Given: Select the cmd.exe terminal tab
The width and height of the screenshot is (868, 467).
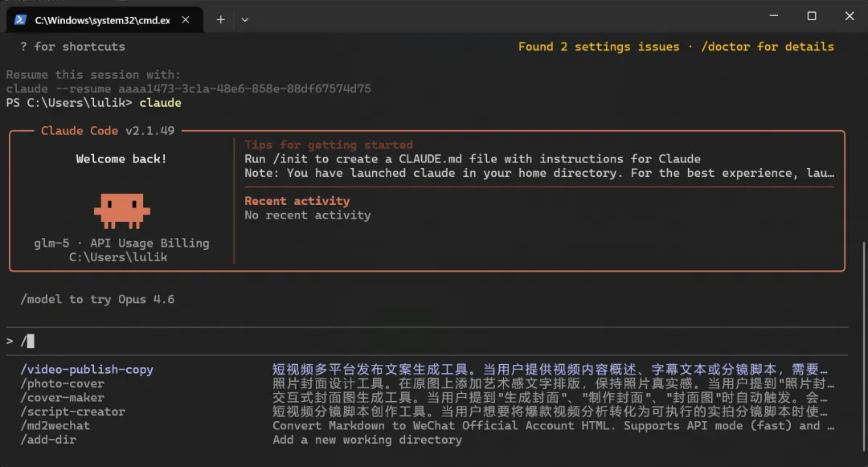Looking at the screenshot, I should pos(104,20).
